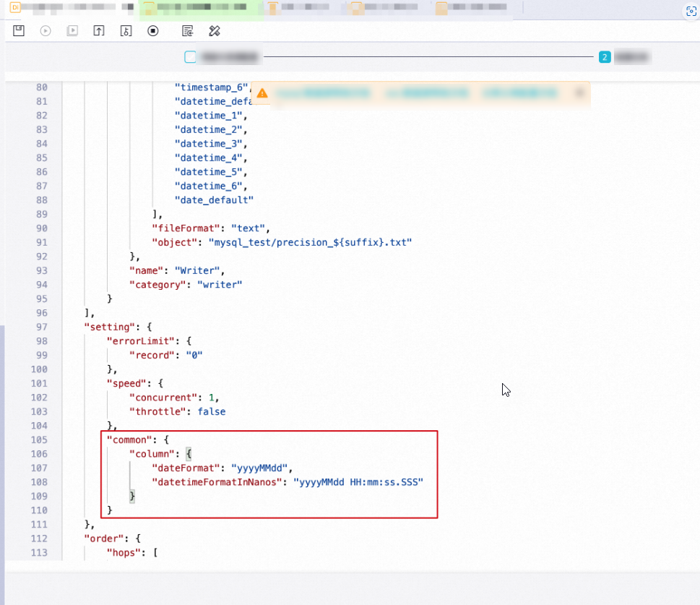Click the "writer" category value
Screen dimensions: 700x605
coord(220,285)
